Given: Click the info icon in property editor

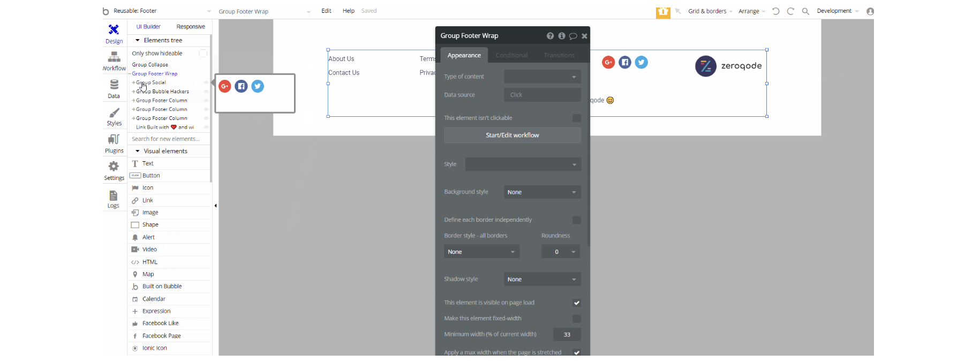Looking at the screenshot, I should click(562, 36).
